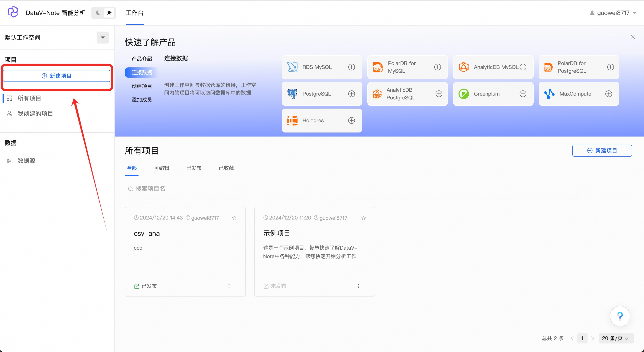
Task: Click the RDS MySQL add icon
Action: point(351,67)
